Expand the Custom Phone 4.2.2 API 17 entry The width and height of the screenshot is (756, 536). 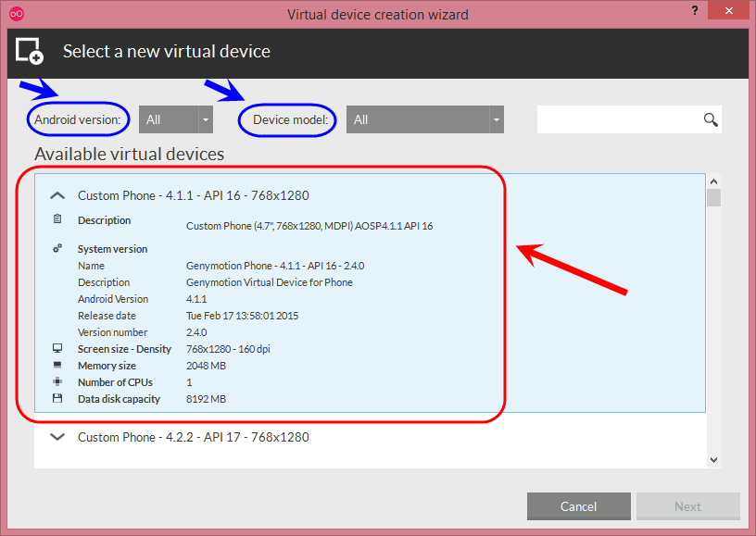click(x=57, y=437)
